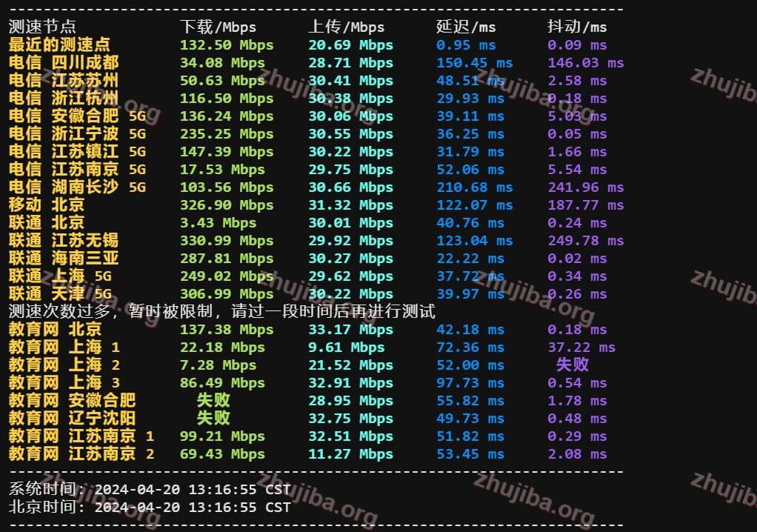Viewport: 757px width, 532px height.
Task: Click the 抖动/ms column header
Action: [577, 27]
